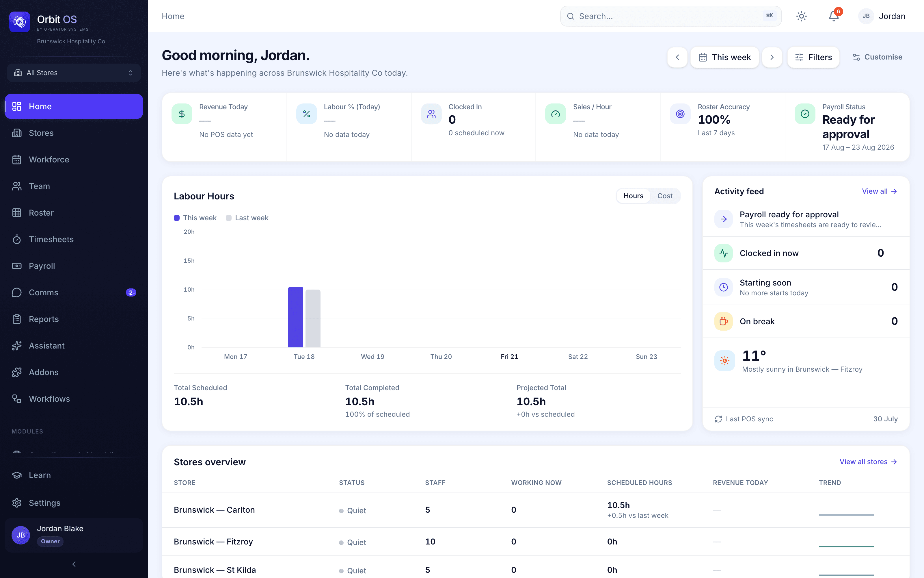The width and height of the screenshot is (924, 578).
Task: Click the Reports clipboard icon
Action: point(17,319)
